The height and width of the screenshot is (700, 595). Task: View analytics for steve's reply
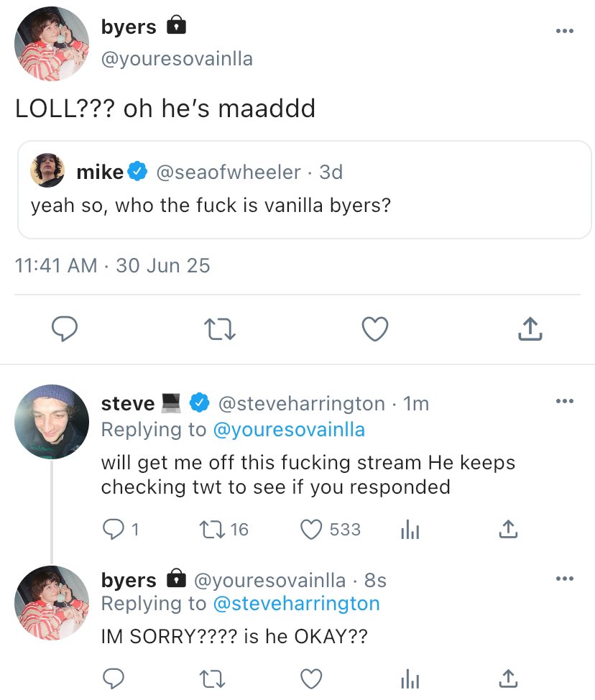(x=408, y=530)
